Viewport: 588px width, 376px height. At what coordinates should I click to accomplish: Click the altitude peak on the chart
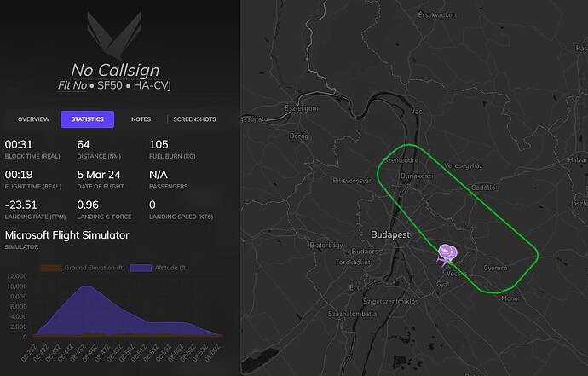pyautogui.click(x=86, y=286)
